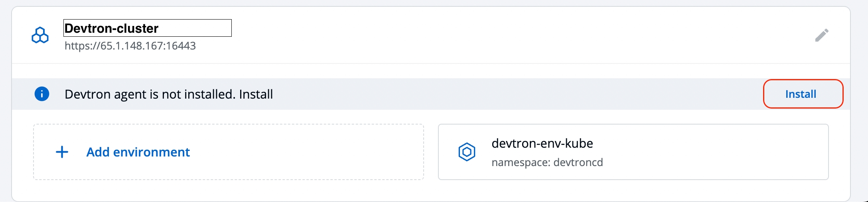The width and height of the screenshot is (868, 202).
Task: Click empty space right of namespace text in card
Action: [714, 162]
